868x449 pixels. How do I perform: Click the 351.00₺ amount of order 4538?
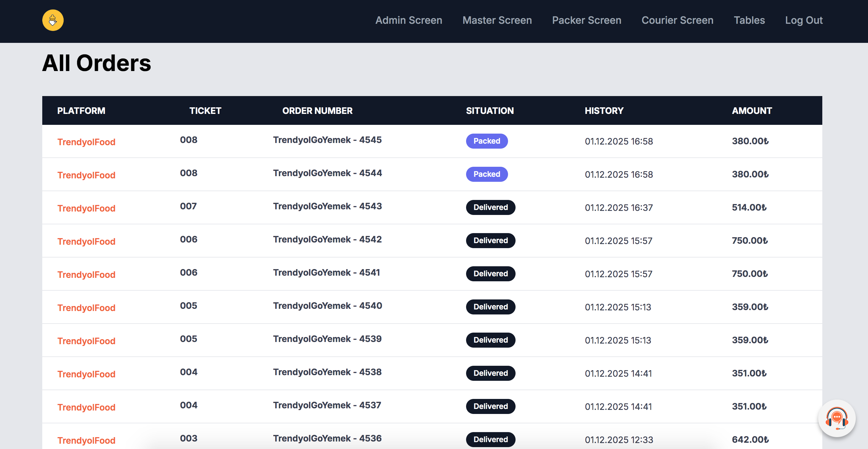point(749,373)
